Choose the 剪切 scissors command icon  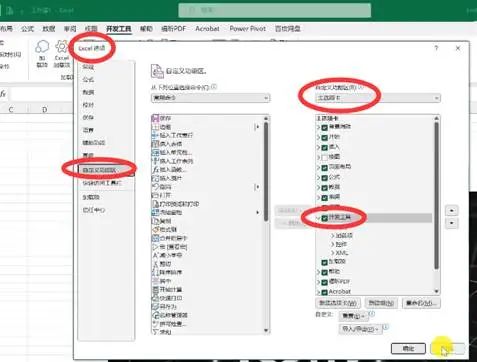pos(155,264)
